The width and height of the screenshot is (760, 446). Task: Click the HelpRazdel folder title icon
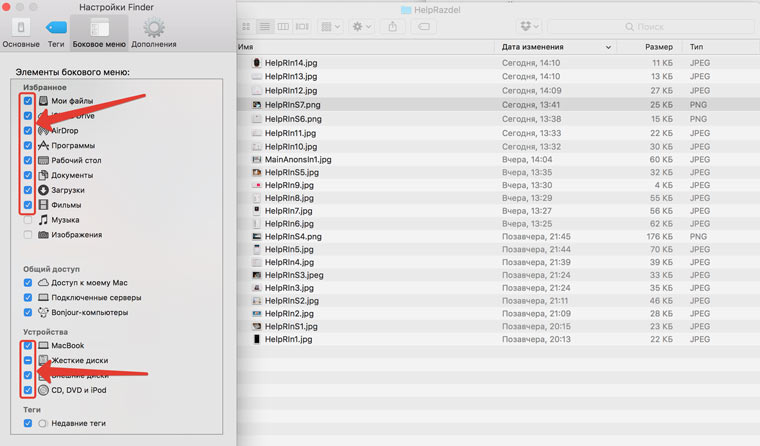click(x=406, y=10)
